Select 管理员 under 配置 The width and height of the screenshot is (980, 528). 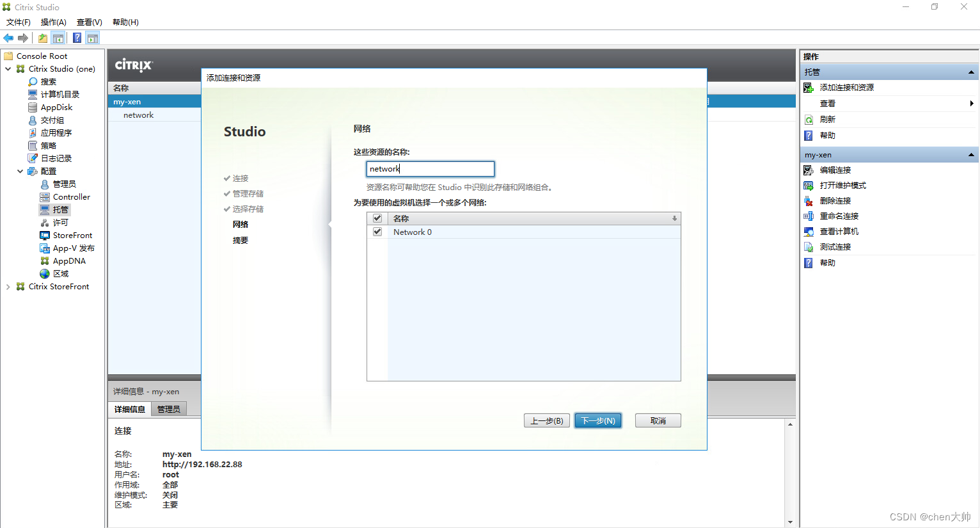64,184
